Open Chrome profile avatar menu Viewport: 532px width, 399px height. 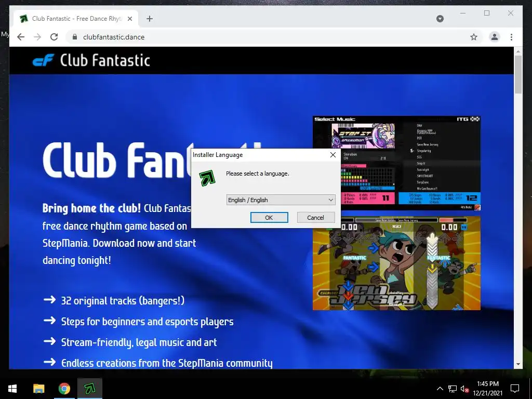click(495, 37)
